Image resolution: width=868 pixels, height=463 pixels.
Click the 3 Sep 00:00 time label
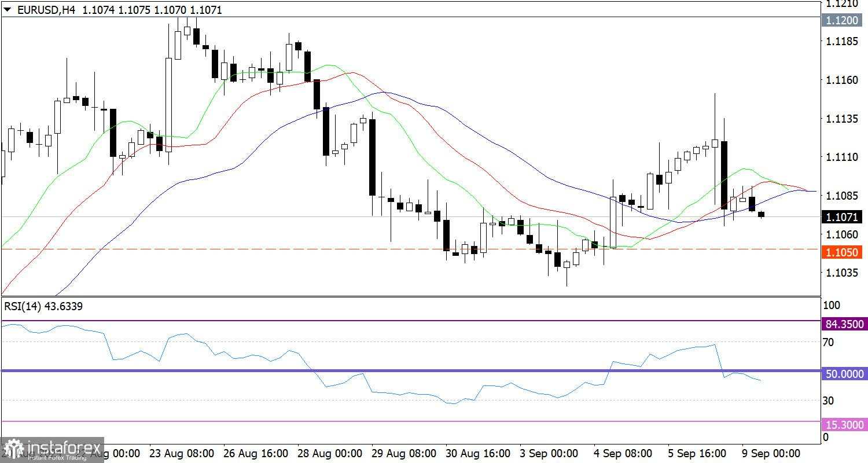pos(550,453)
